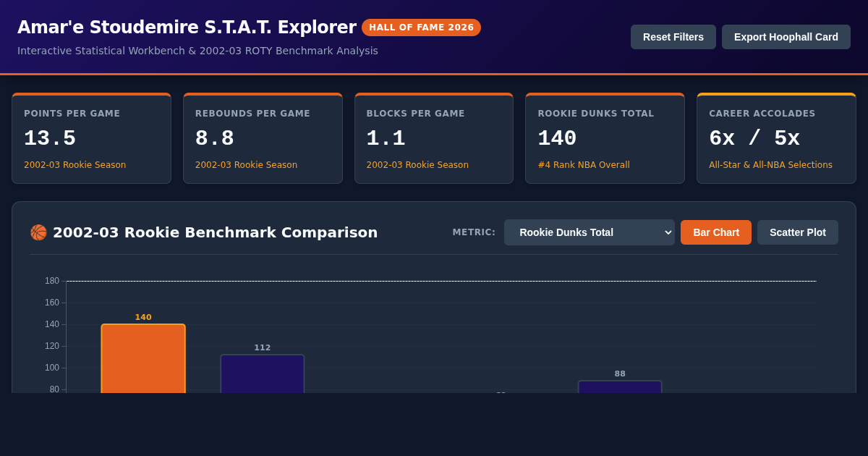Export the Hoophall Card
Viewport: 868px width, 456px height.
pos(786,37)
